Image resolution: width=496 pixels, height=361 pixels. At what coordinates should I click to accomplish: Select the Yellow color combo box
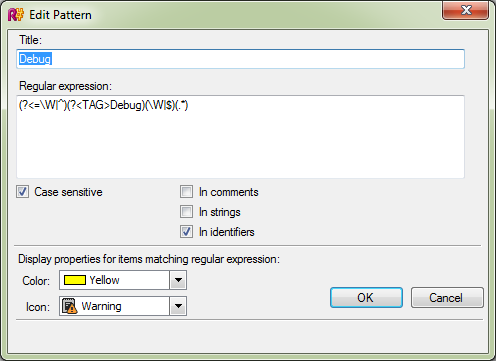(123, 280)
